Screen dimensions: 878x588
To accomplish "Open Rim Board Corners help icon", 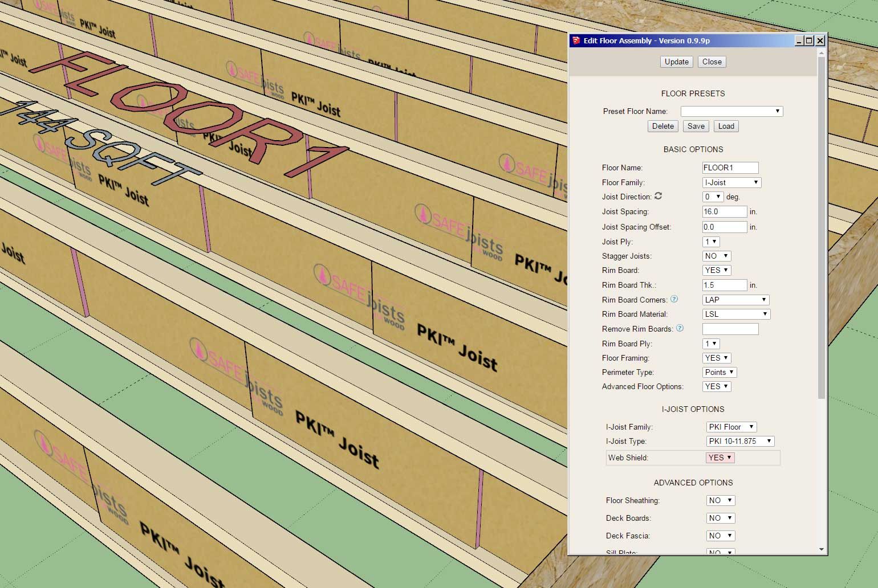I will click(674, 299).
